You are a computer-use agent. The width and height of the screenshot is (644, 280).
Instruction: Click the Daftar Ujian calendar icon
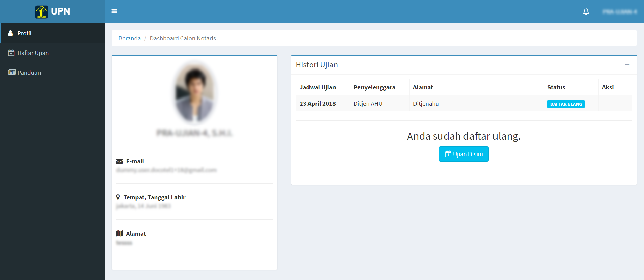pos(11,53)
